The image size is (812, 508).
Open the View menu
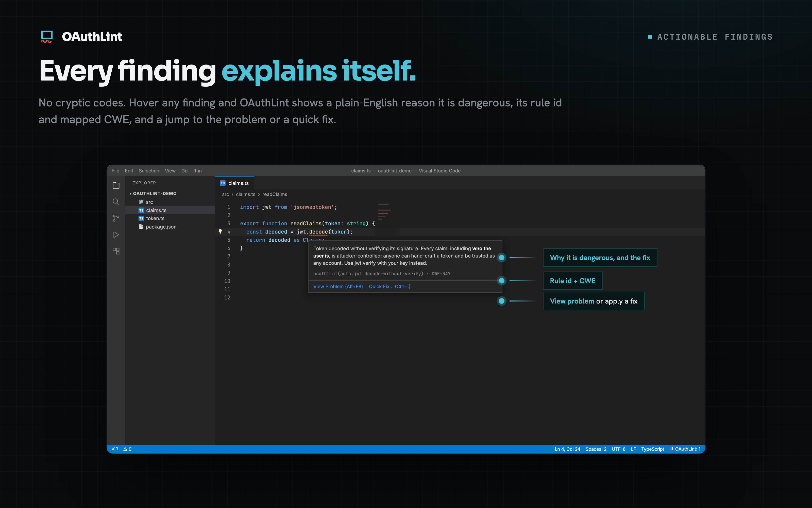pyautogui.click(x=170, y=171)
